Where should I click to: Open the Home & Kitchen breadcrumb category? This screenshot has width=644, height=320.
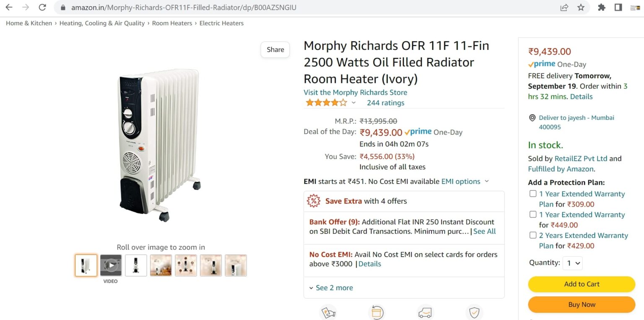pos(29,23)
